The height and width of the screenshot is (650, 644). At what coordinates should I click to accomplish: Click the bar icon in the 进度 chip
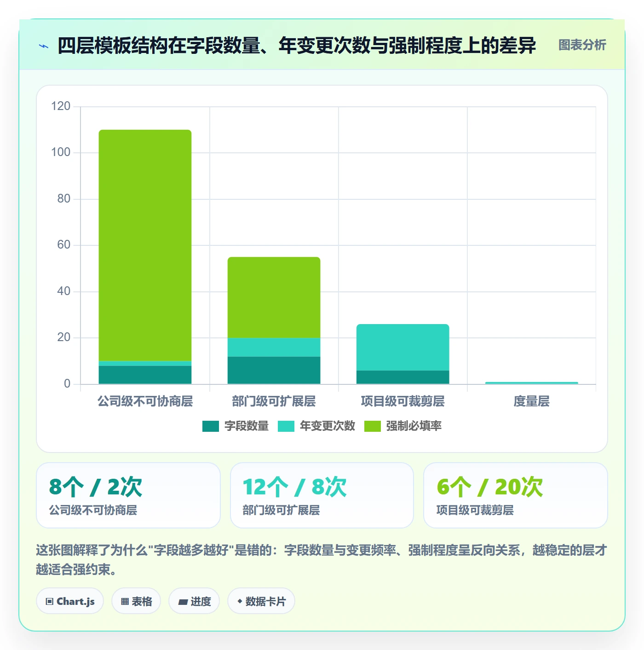coord(183,602)
